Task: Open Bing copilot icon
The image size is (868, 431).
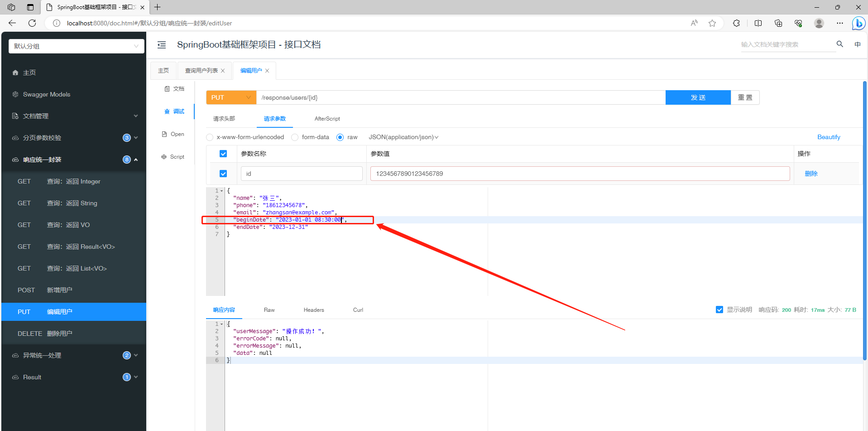Action: click(x=858, y=23)
